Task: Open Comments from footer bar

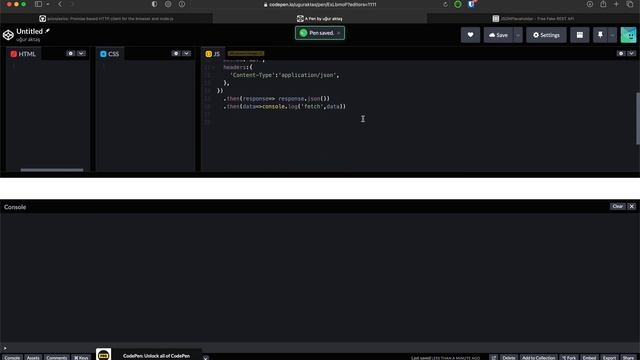Action: (57, 358)
